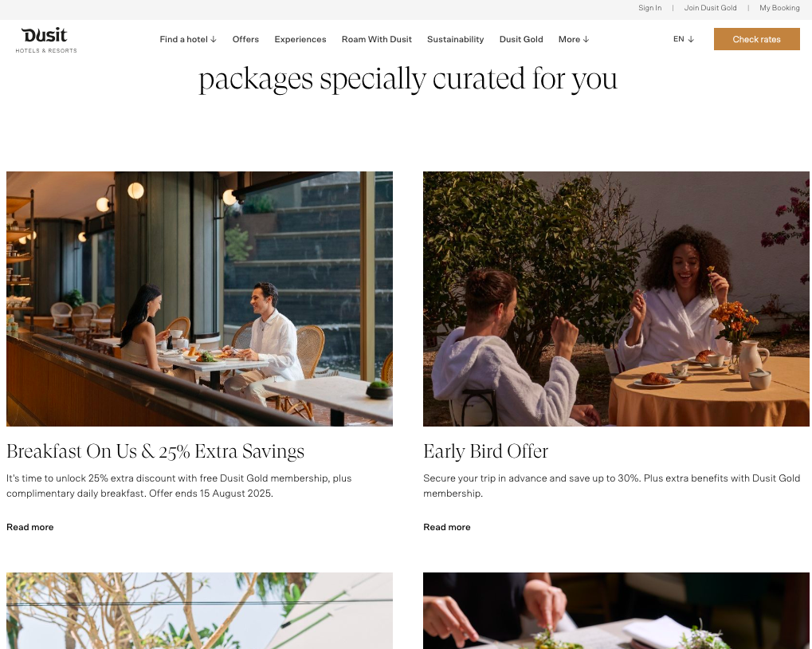Open the Early Bird Offer couple photo

click(x=616, y=299)
